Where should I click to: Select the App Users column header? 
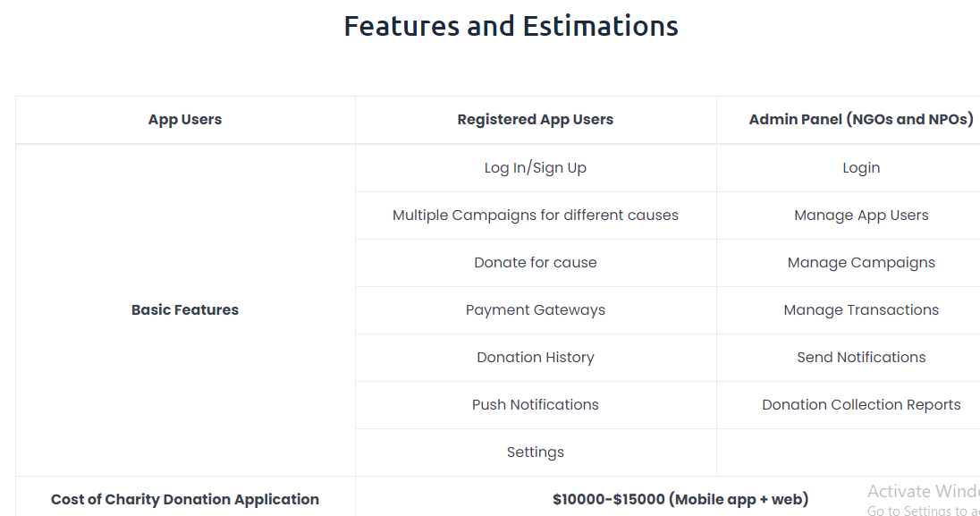pyautogui.click(x=185, y=120)
